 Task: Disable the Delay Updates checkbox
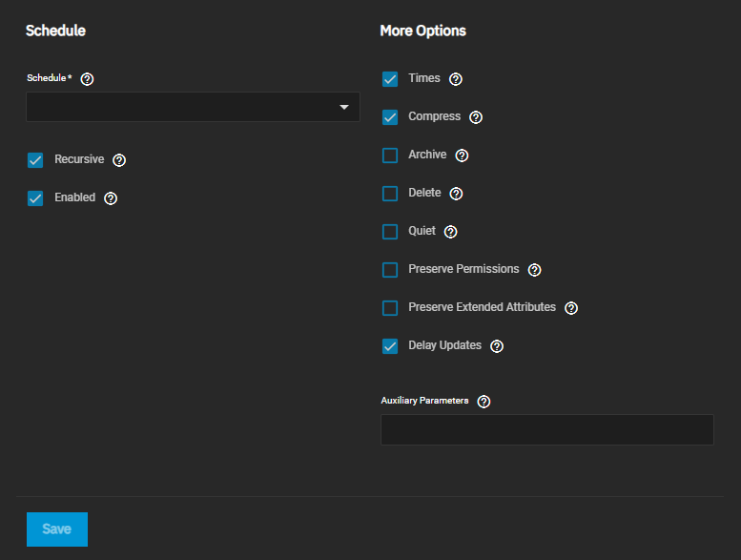[390, 346]
